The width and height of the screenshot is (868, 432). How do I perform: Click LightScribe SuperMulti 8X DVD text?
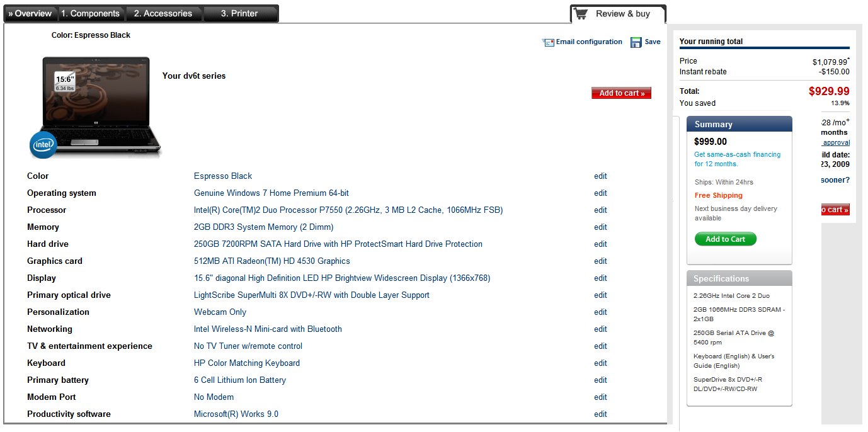312,295
